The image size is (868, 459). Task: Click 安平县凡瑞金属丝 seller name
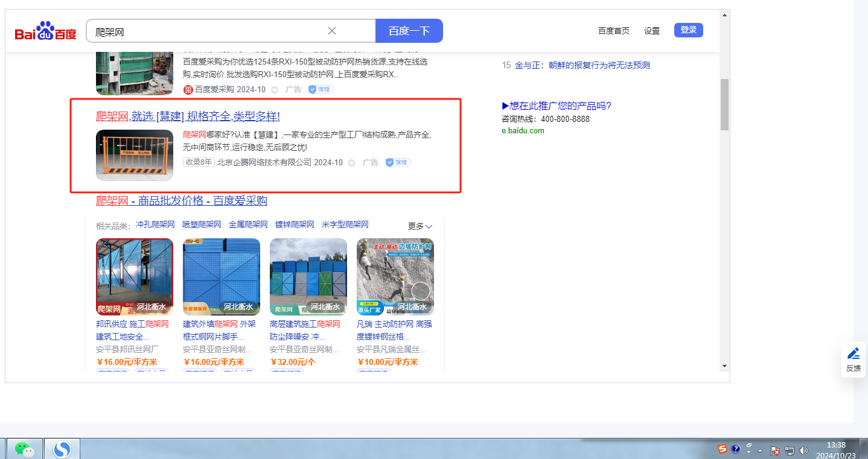coord(391,349)
